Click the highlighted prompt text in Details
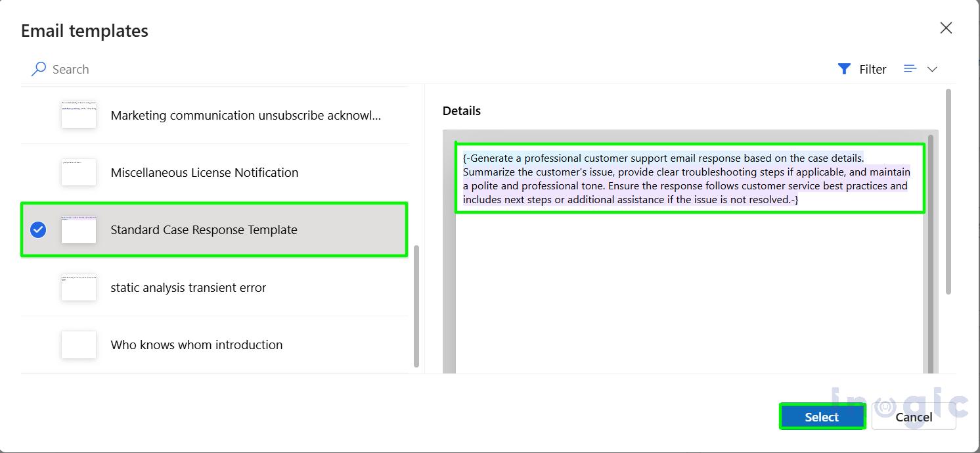980x453 pixels. tap(686, 178)
